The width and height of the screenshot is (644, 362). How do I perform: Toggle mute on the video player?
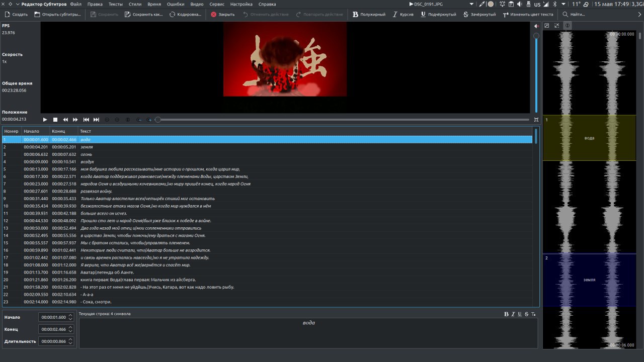tap(536, 26)
